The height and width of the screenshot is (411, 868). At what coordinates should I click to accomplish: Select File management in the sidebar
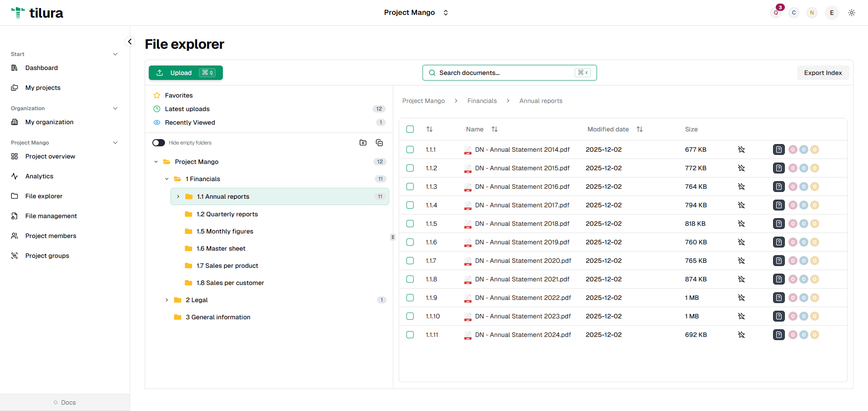51,216
